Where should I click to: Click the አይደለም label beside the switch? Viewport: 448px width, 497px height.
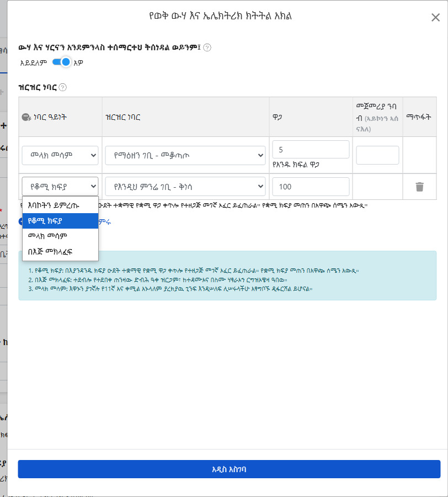pos(33,63)
